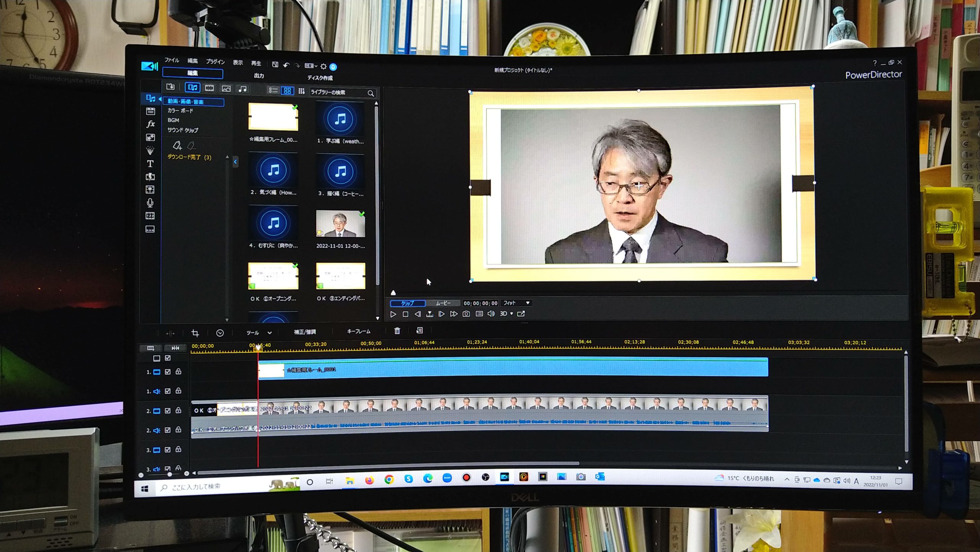Open File Explorer from the taskbar
980x552 pixels.
tap(350, 480)
